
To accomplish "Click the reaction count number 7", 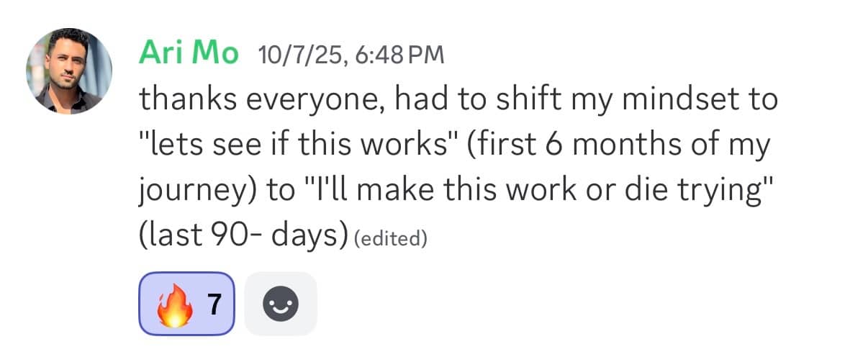I will [x=214, y=304].
